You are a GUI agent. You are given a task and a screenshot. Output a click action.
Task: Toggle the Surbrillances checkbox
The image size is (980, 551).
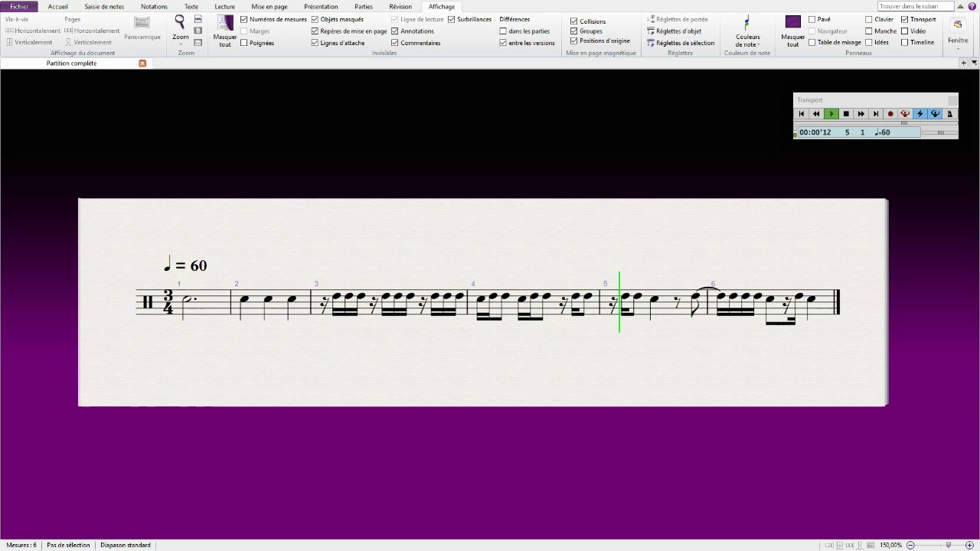pyautogui.click(x=452, y=19)
